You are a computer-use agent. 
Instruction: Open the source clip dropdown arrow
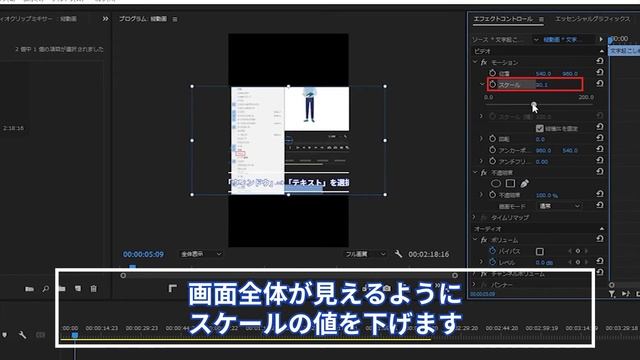[x=536, y=40]
